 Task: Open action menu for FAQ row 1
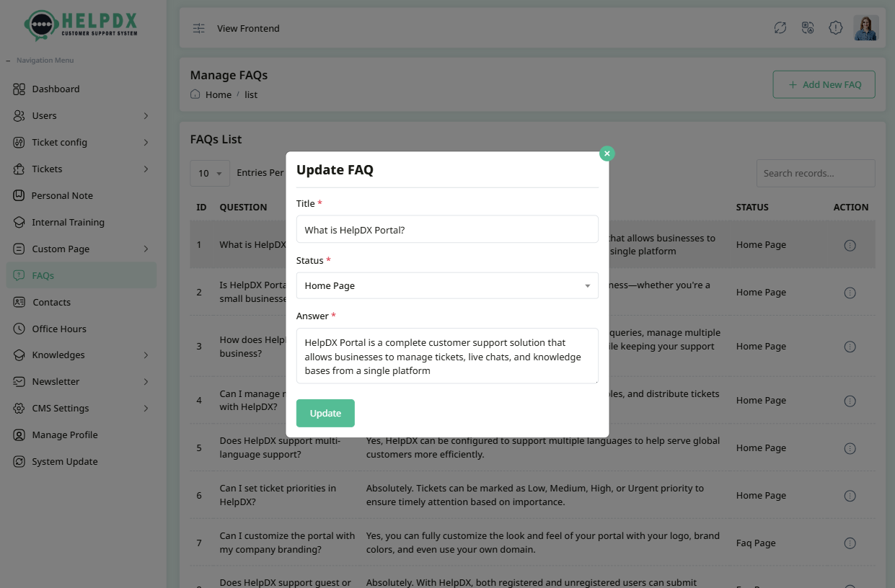850,245
